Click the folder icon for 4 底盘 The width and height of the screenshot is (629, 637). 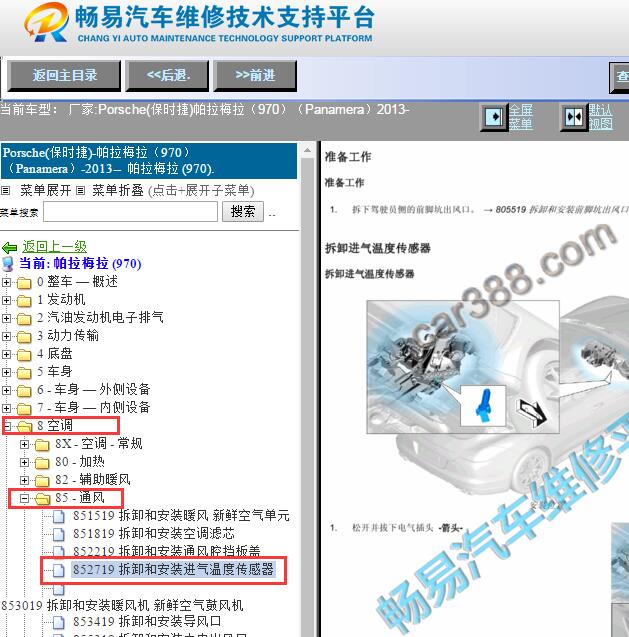pyautogui.click(x=24, y=355)
